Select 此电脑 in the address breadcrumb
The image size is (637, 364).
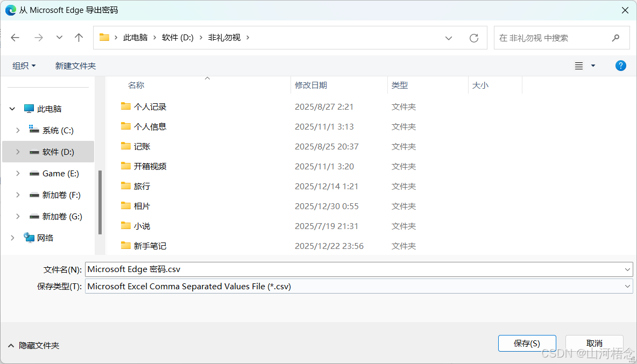(135, 38)
